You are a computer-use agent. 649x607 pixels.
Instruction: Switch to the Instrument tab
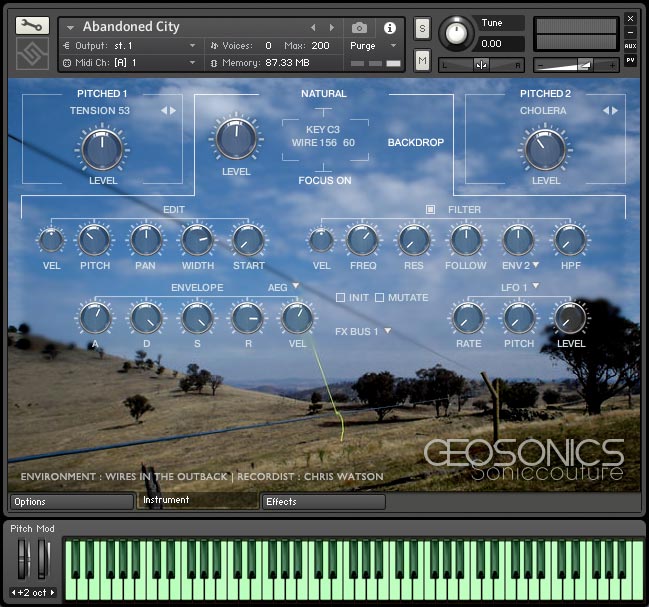pyautogui.click(x=197, y=500)
